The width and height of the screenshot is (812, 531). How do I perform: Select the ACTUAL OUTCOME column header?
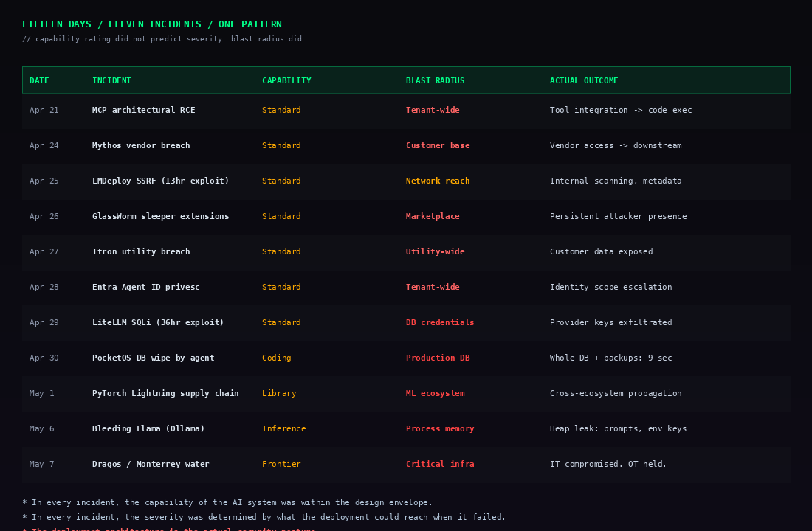coord(584,80)
